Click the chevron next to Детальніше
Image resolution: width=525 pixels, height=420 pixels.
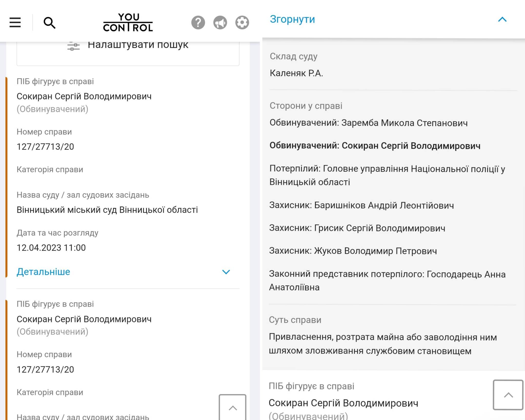[x=226, y=272]
